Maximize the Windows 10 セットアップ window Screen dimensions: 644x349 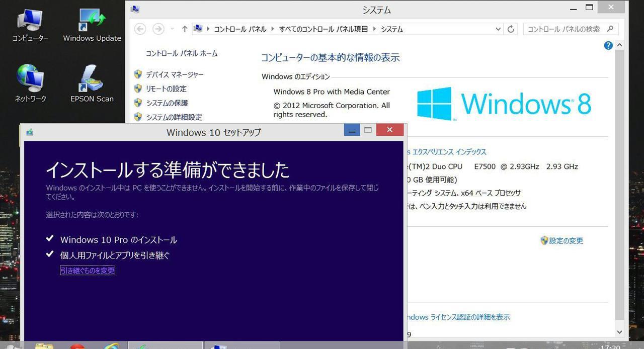pos(368,130)
